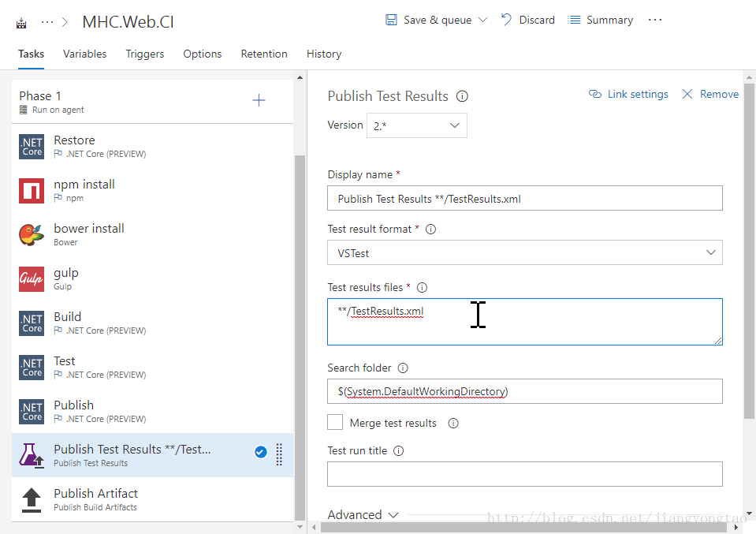
Task: Show info for Merge test results
Action: [453, 423]
